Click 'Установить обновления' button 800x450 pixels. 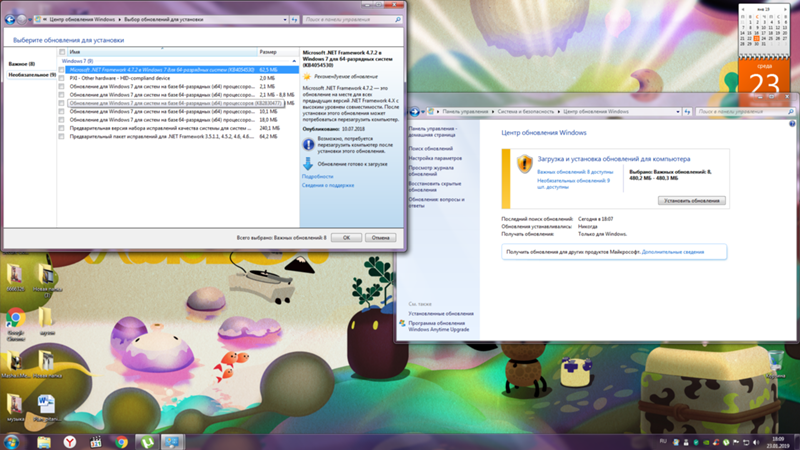691,201
